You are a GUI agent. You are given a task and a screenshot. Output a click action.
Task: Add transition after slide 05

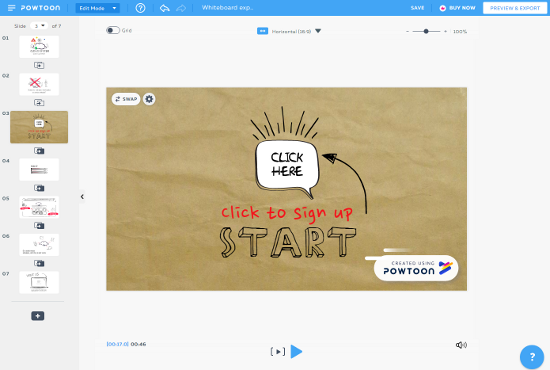(39, 226)
